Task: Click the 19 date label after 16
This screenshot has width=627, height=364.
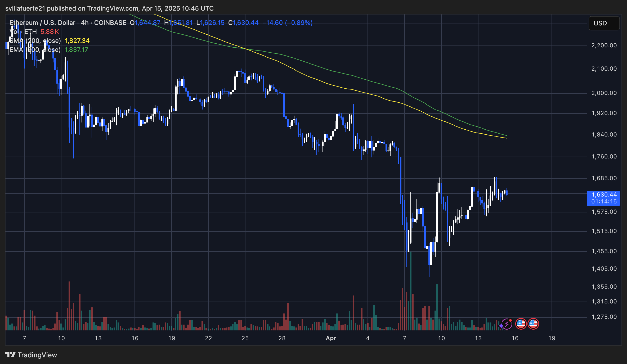Action: coord(172,338)
